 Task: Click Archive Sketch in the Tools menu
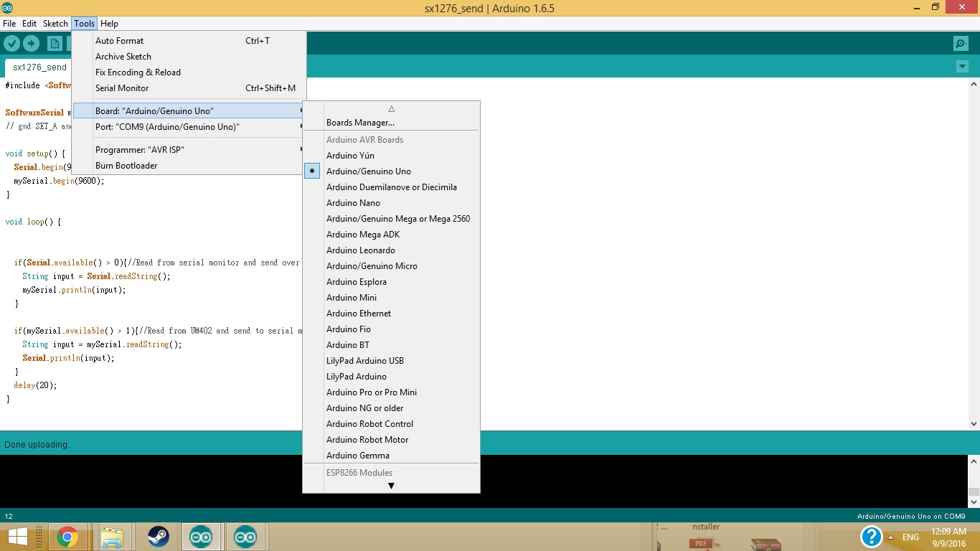tap(123, 56)
